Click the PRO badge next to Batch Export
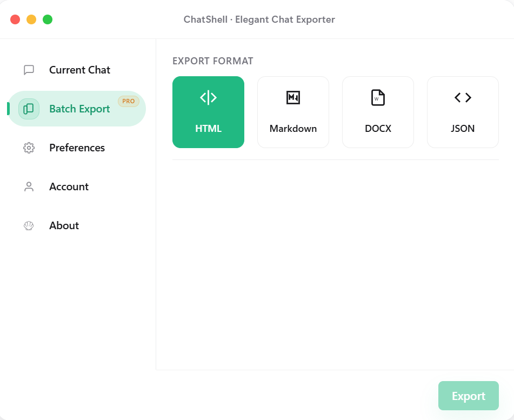 coord(129,101)
